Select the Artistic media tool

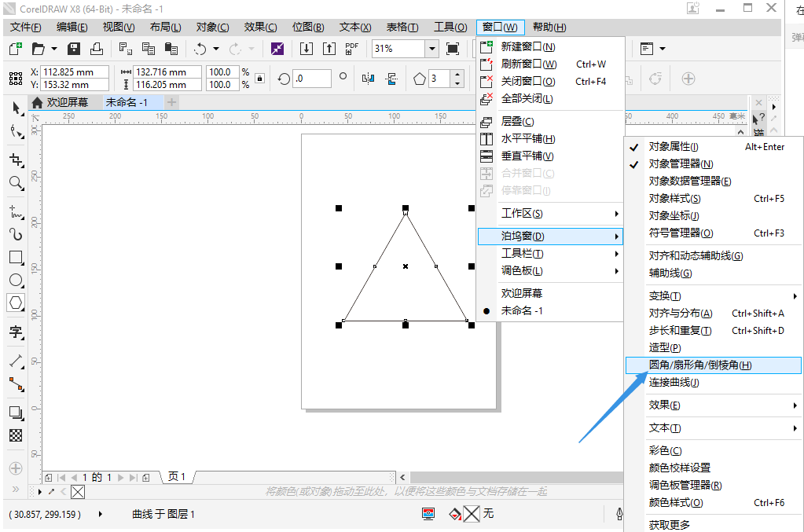click(x=16, y=234)
